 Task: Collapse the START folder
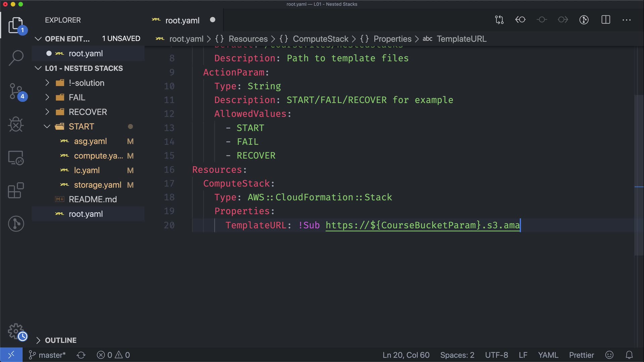[81, 127]
